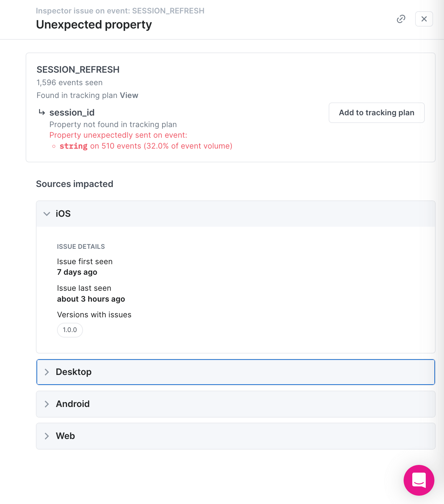The height and width of the screenshot is (504, 444).
Task: Click the Inspector issue on event breadcrumb text
Action: (x=120, y=11)
